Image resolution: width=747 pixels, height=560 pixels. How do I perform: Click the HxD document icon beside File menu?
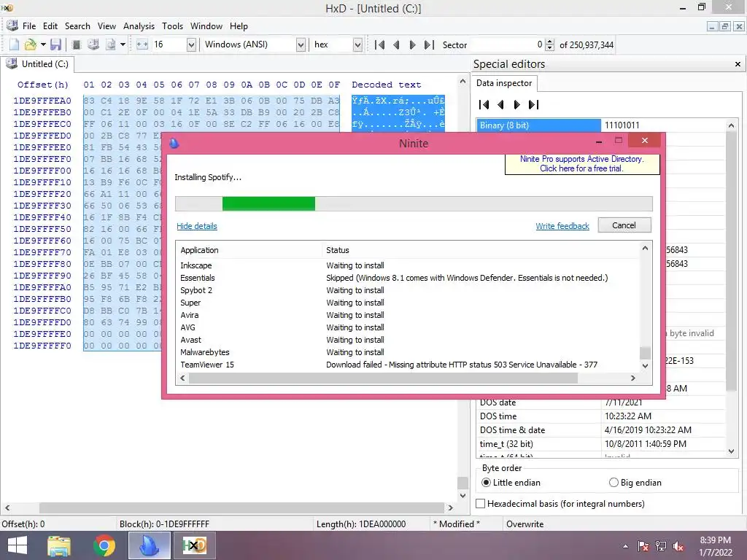click(12, 26)
